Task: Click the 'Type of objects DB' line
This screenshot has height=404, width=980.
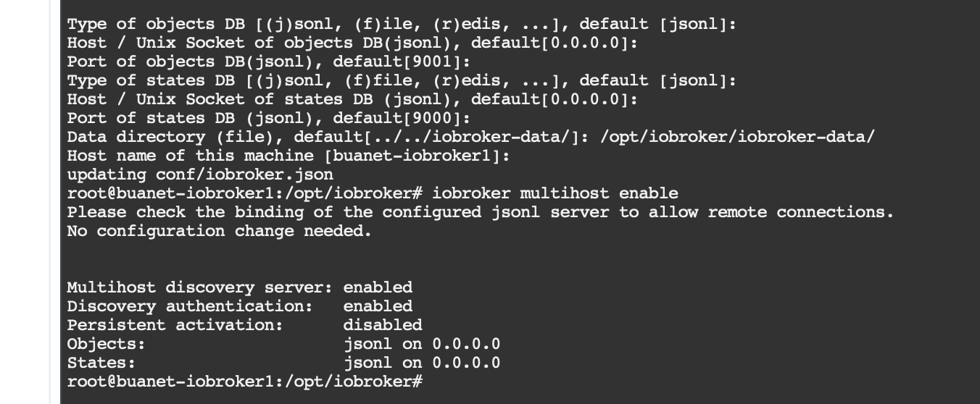Action: [x=402, y=24]
